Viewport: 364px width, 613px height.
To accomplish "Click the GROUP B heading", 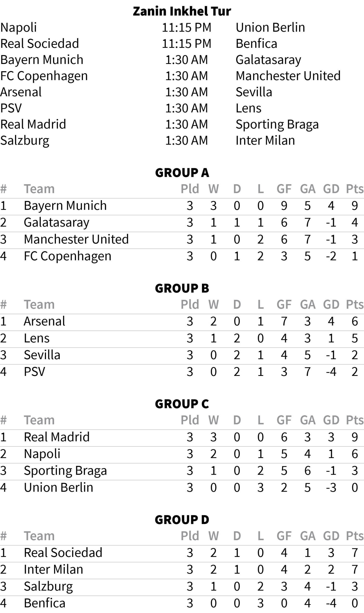I will tap(182, 288).
